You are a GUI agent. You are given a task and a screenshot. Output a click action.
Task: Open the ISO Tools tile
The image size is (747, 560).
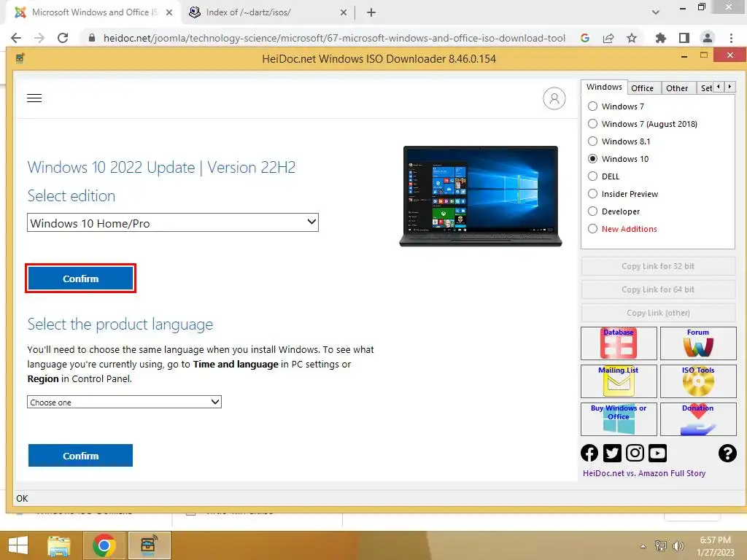698,381
